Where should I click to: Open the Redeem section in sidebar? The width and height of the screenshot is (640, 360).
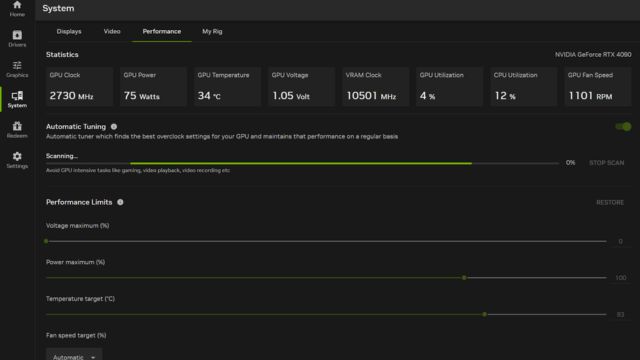(17, 129)
